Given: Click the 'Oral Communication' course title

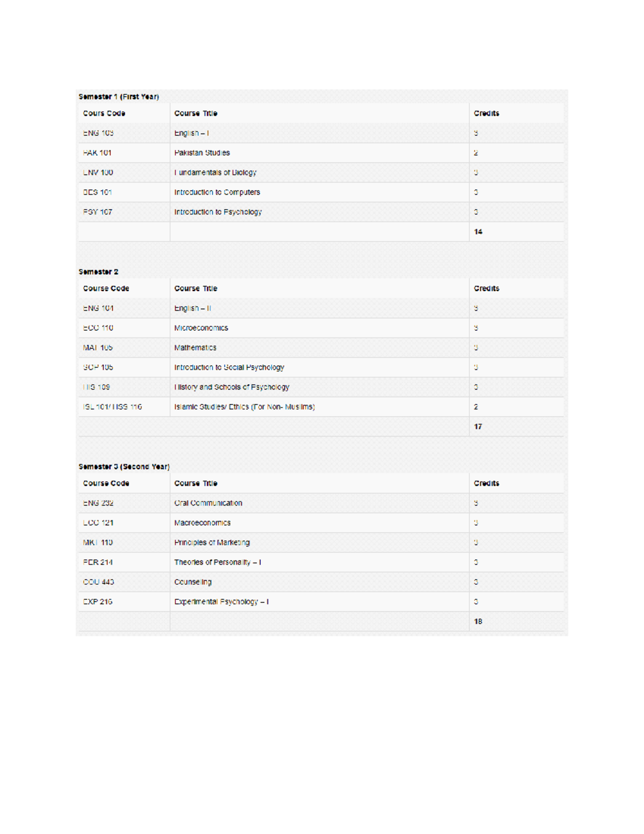Looking at the screenshot, I should (x=208, y=503).
